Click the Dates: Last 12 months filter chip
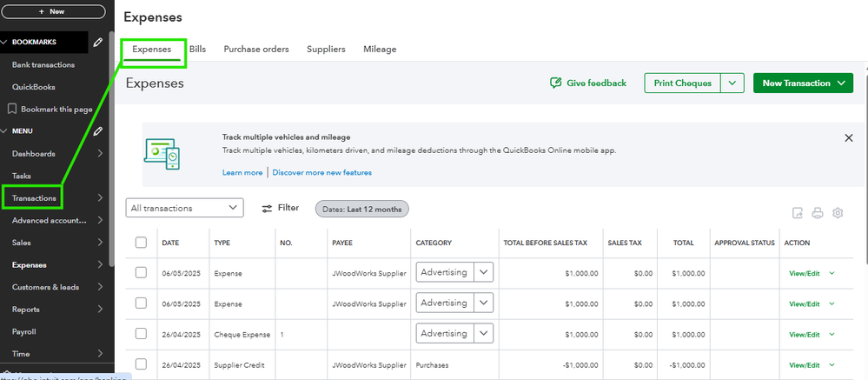 tap(361, 209)
